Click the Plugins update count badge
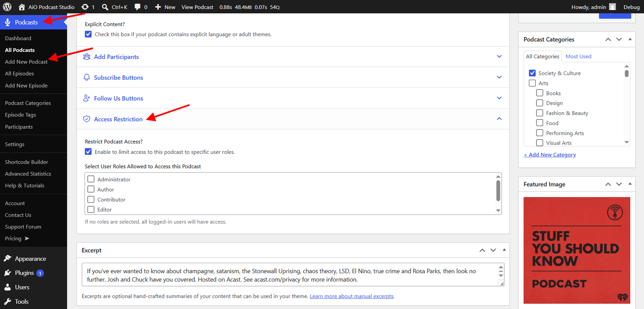 pos(40,273)
